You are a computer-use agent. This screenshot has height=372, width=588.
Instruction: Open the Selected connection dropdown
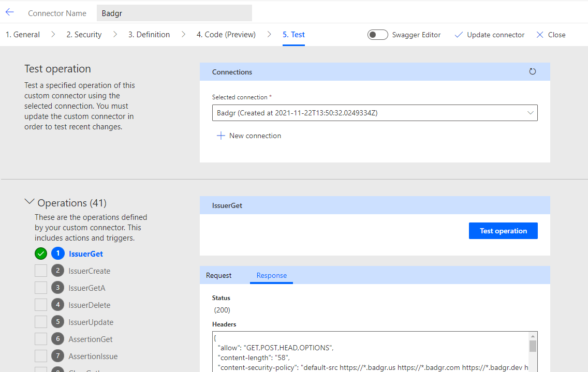[375, 113]
